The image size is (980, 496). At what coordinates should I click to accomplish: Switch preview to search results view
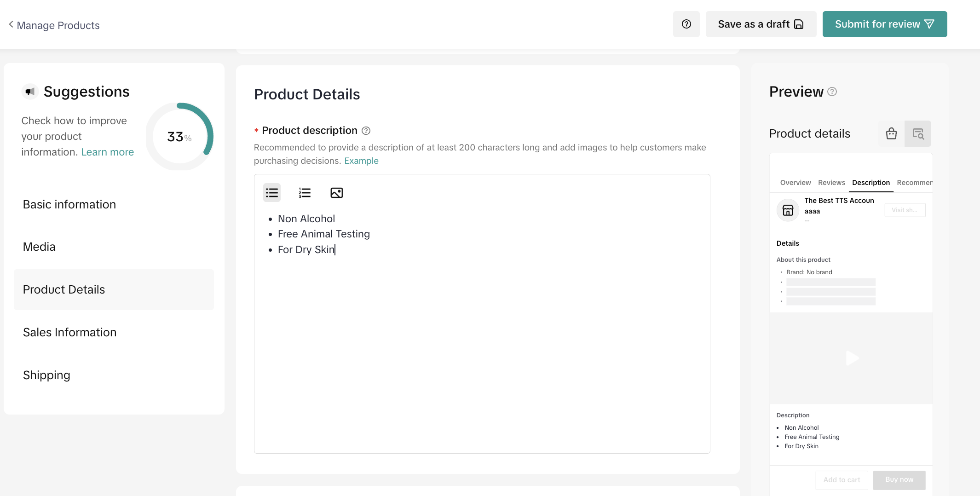coord(918,133)
